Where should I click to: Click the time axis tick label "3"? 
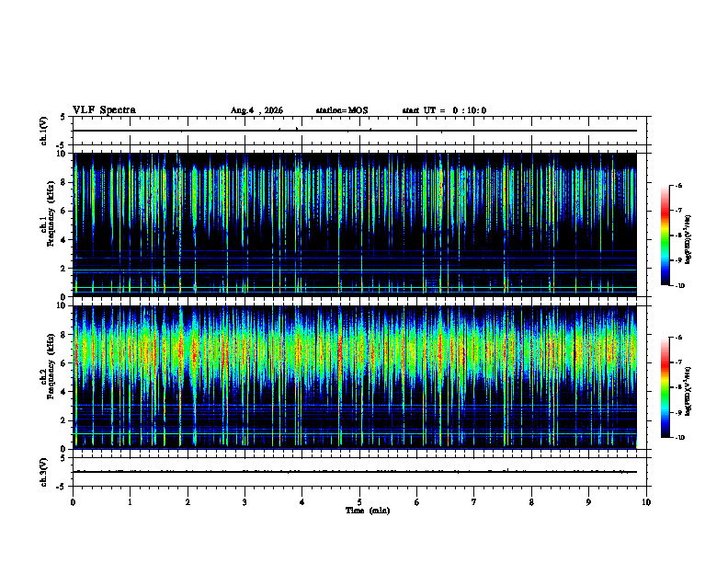pos(245,502)
